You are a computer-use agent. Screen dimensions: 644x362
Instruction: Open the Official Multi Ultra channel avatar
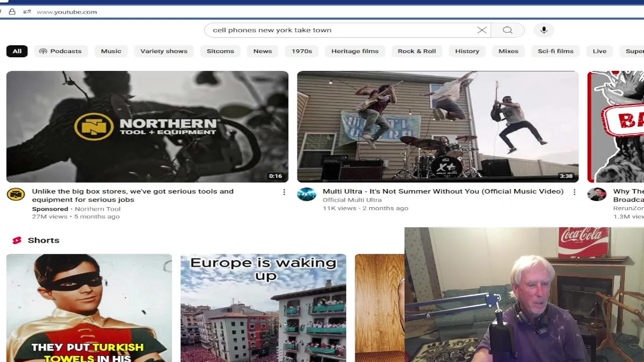(306, 194)
